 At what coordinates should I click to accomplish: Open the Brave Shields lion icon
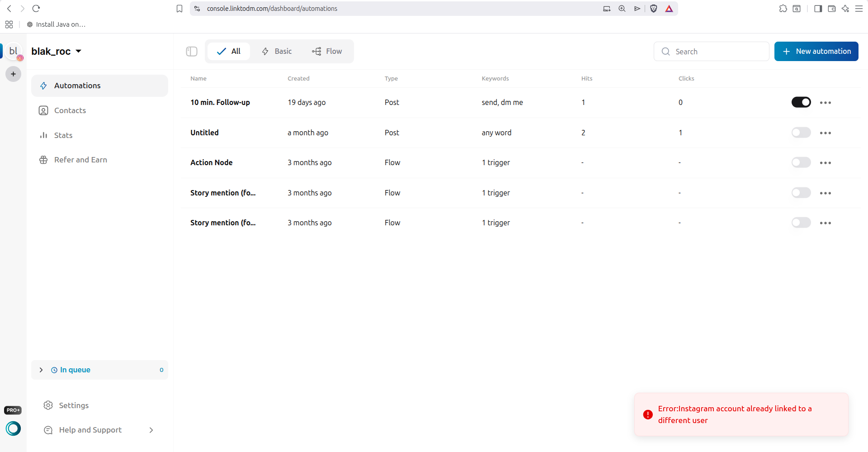pyautogui.click(x=653, y=9)
